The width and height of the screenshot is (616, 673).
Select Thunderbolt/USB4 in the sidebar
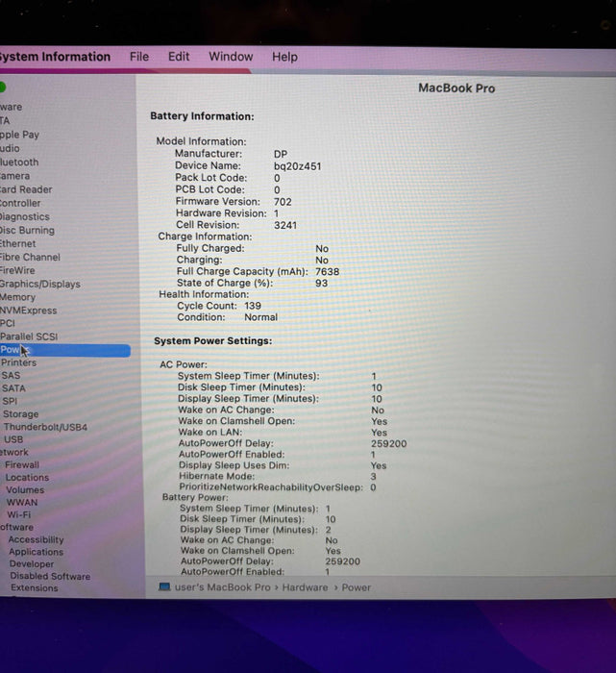[45, 427]
